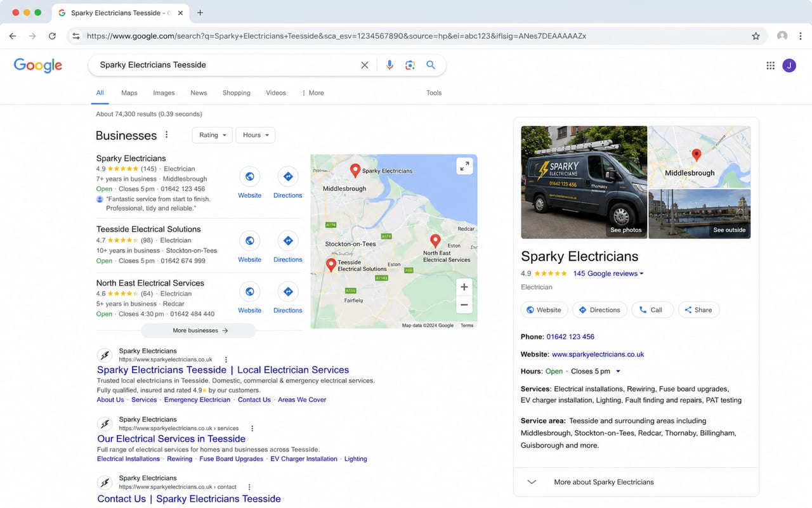This screenshot has width=812, height=508.
Task: Expand the opening hours arrow in knowledge panel
Action: pos(619,372)
